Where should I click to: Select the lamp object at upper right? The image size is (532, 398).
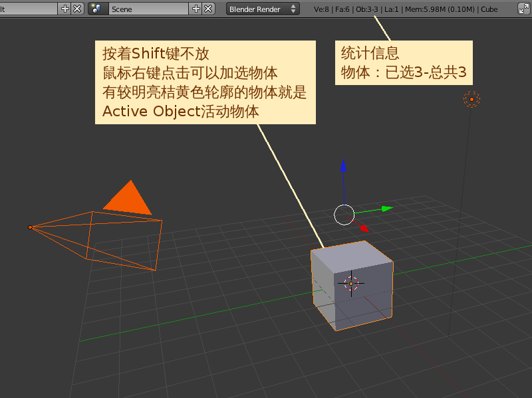click(x=471, y=99)
